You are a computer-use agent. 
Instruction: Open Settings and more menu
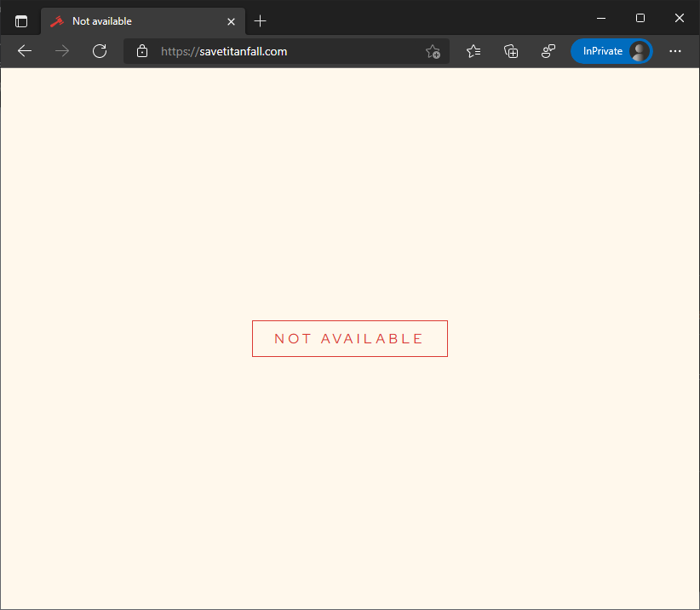coord(675,51)
